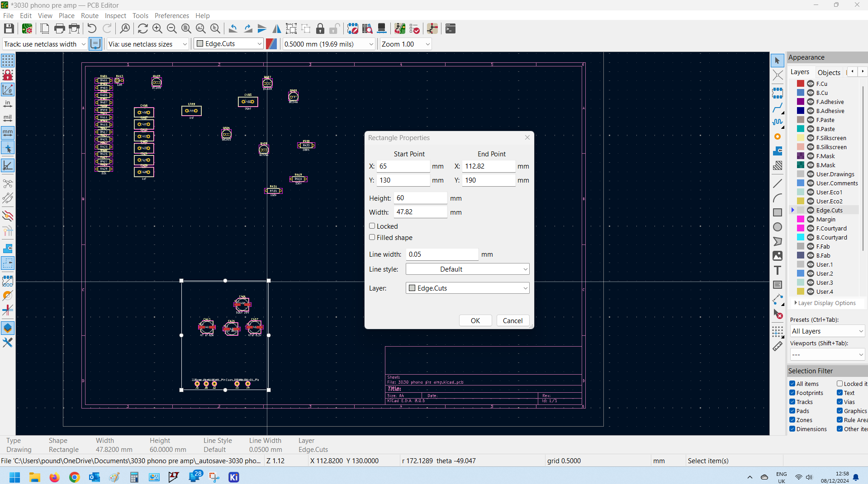Select the Draw Arc tool
The height and width of the screenshot is (484, 868).
click(x=778, y=198)
